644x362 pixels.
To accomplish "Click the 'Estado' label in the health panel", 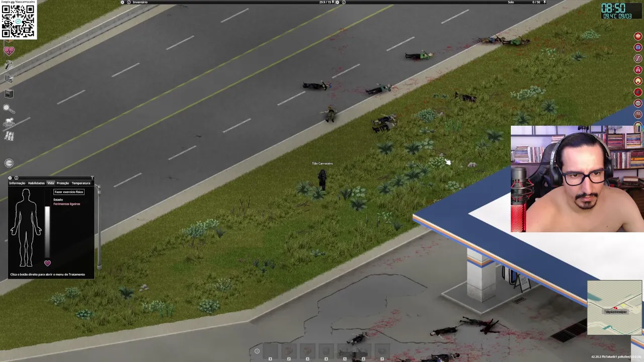I will [58, 200].
